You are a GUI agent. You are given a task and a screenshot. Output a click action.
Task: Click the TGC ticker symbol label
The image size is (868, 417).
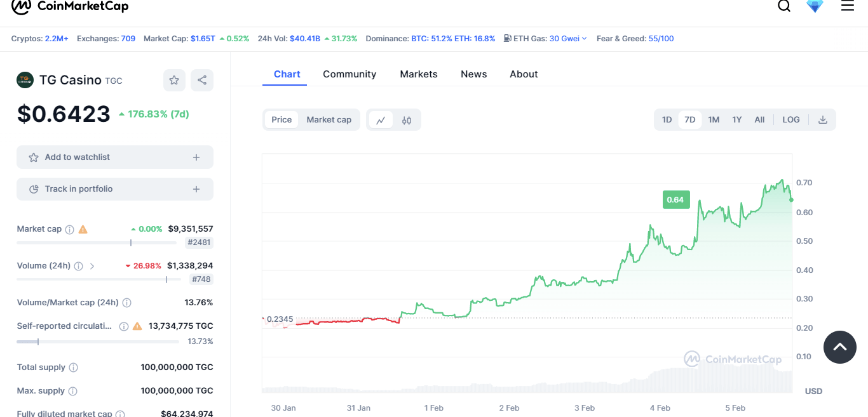click(x=114, y=81)
